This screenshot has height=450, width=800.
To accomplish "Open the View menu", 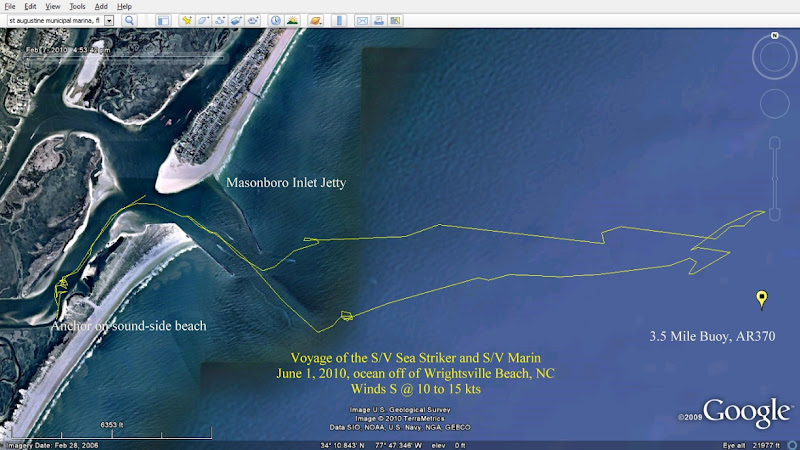I will [x=53, y=7].
